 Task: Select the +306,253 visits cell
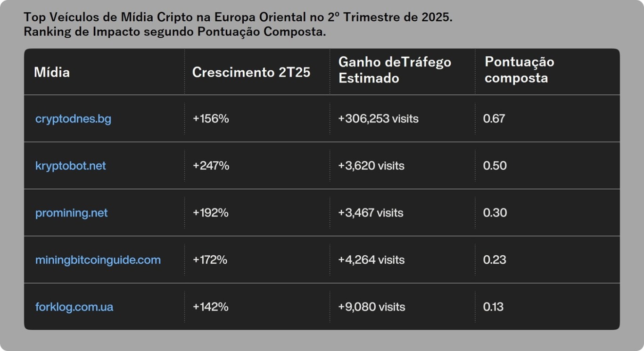[x=378, y=119]
